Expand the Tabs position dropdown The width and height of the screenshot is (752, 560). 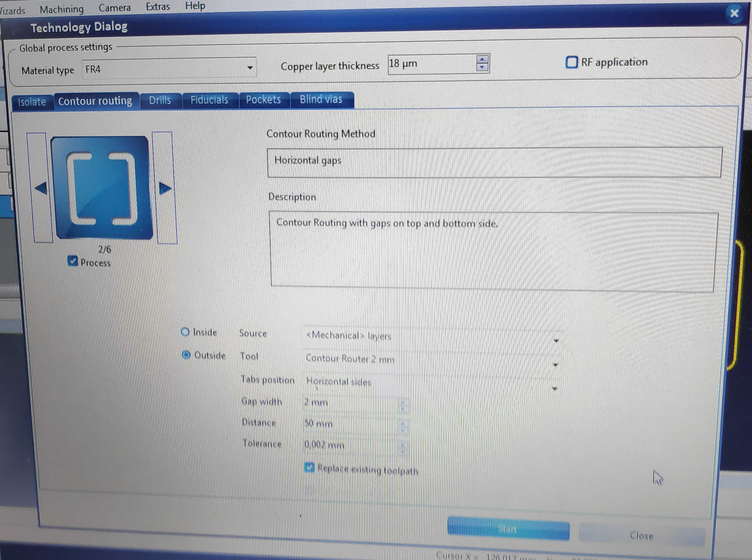(555, 389)
